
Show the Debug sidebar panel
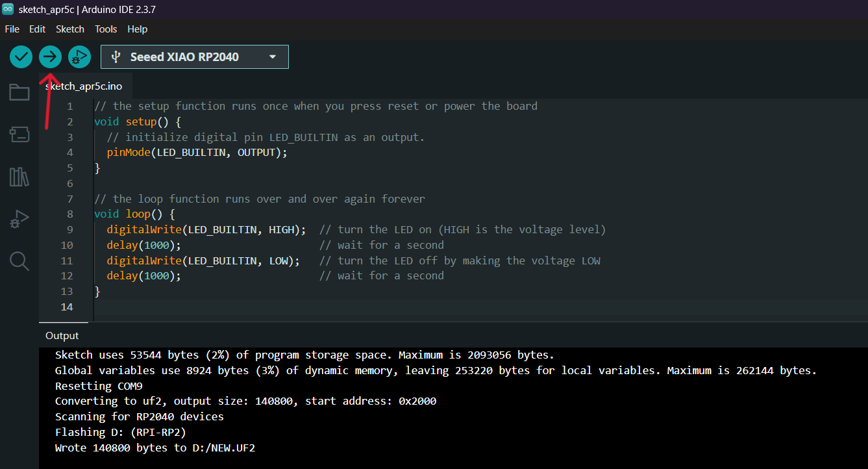pyautogui.click(x=19, y=219)
